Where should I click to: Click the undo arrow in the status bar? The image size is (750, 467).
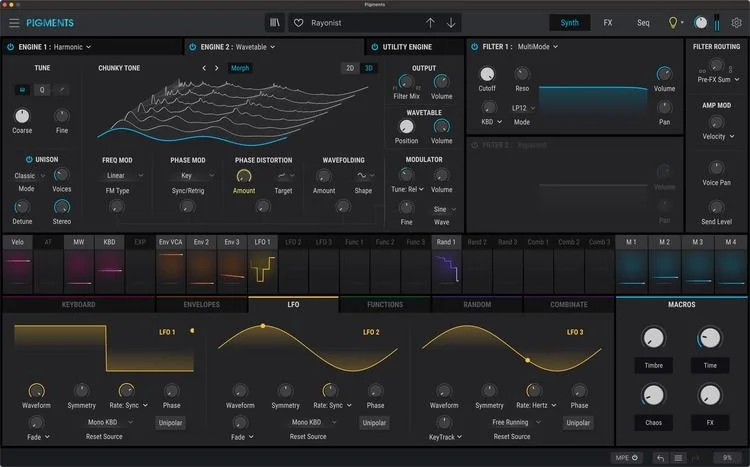[661, 458]
